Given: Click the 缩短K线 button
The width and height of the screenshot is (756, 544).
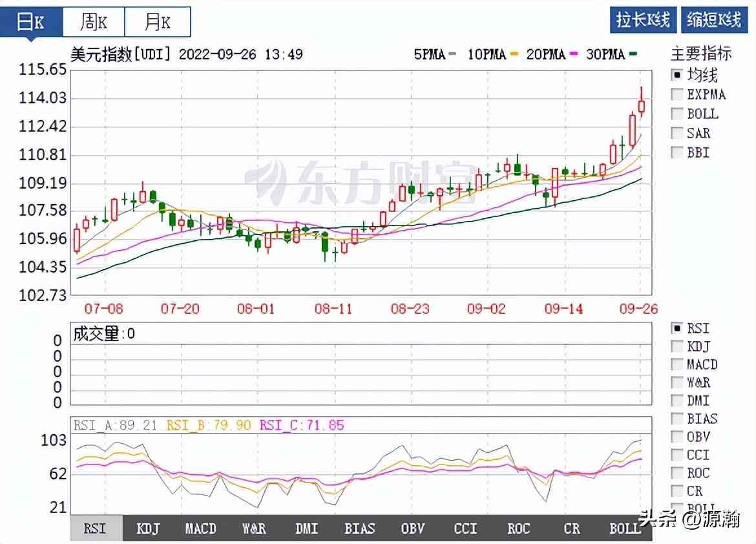Looking at the screenshot, I should point(714,20).
